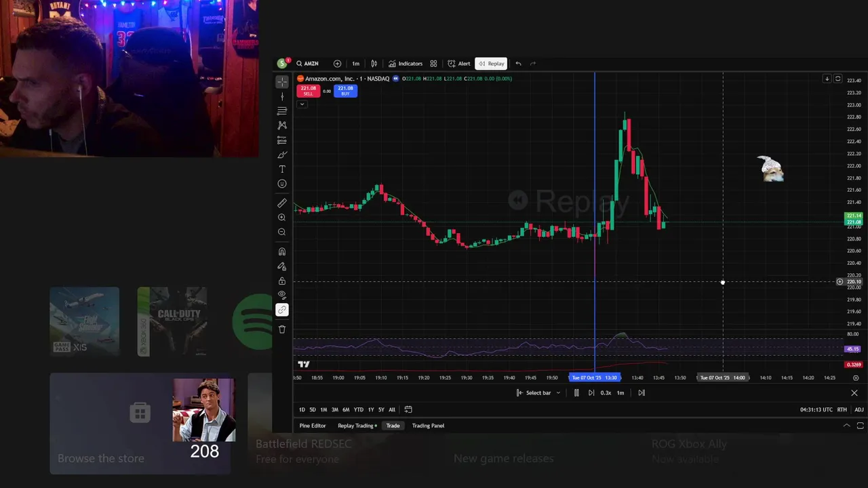Select the 1D date range

302,409
